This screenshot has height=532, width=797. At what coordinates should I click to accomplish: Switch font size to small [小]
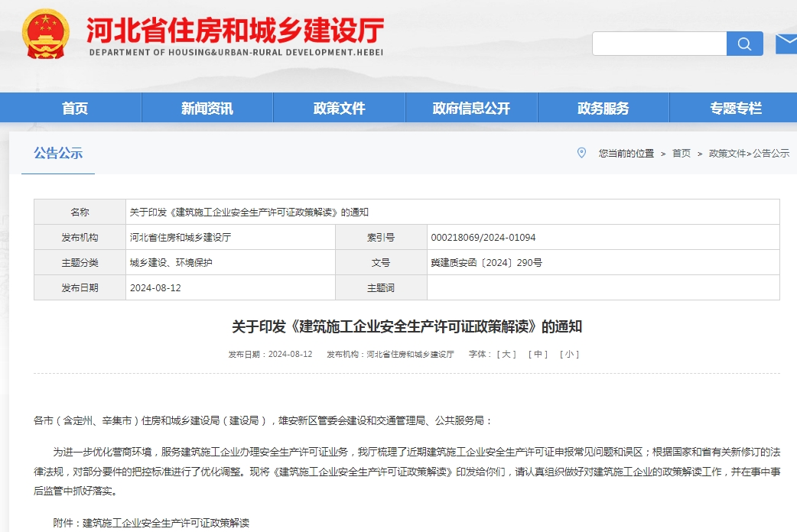(x=569, y=355)
